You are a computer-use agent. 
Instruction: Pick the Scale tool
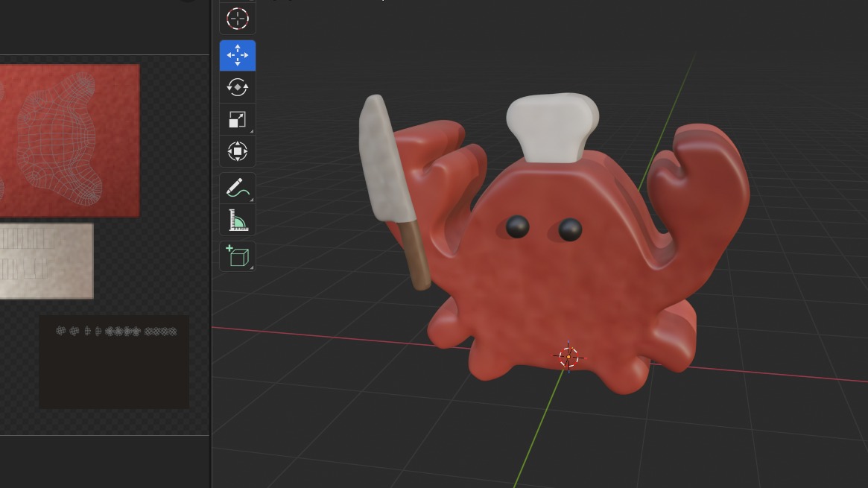click(x=237, y=120)
